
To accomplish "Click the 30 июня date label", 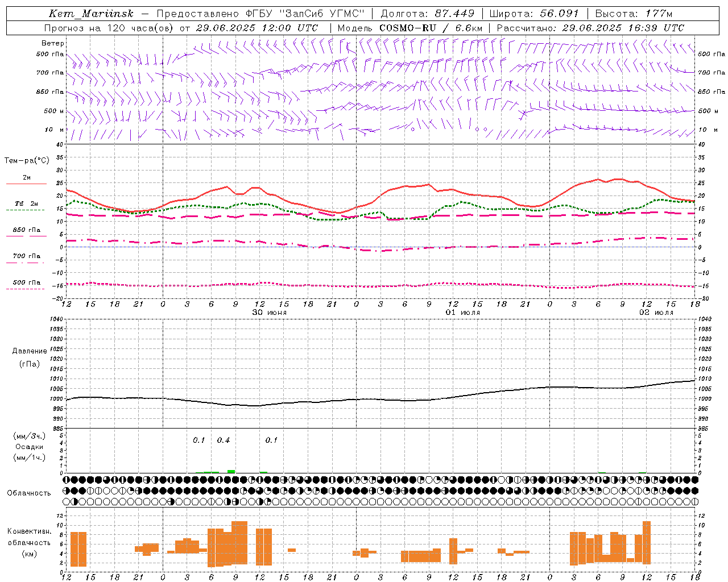I will tap(269, 313).
